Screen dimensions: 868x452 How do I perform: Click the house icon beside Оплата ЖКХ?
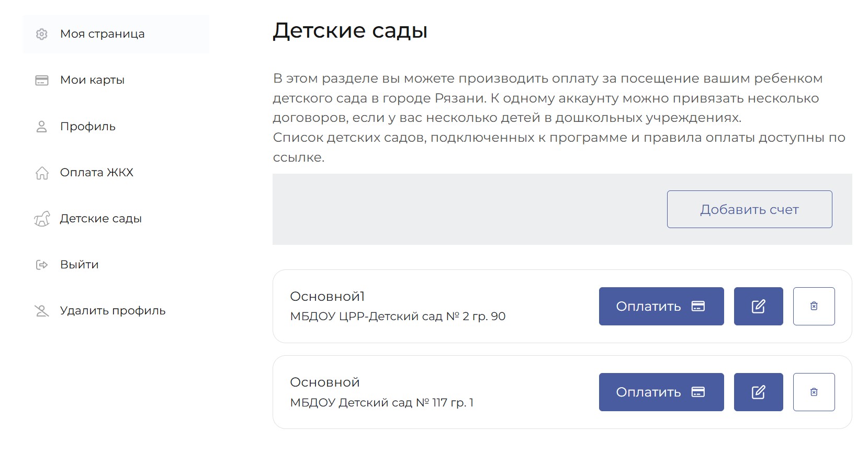click(x=42, y=173)
